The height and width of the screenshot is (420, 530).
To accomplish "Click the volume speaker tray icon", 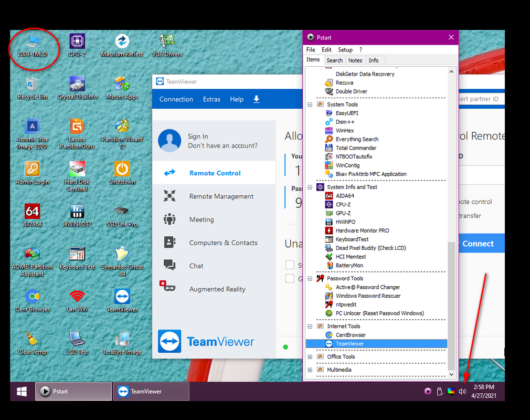I will 462,392.
